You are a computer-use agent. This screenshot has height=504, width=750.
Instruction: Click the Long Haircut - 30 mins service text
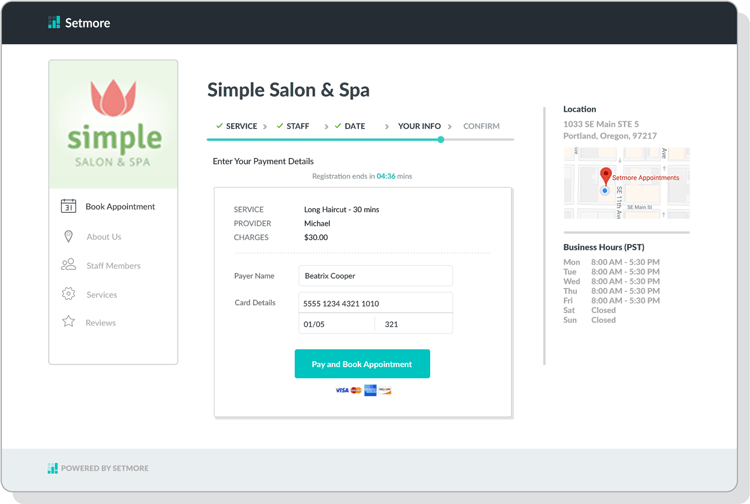coord(342,209)
